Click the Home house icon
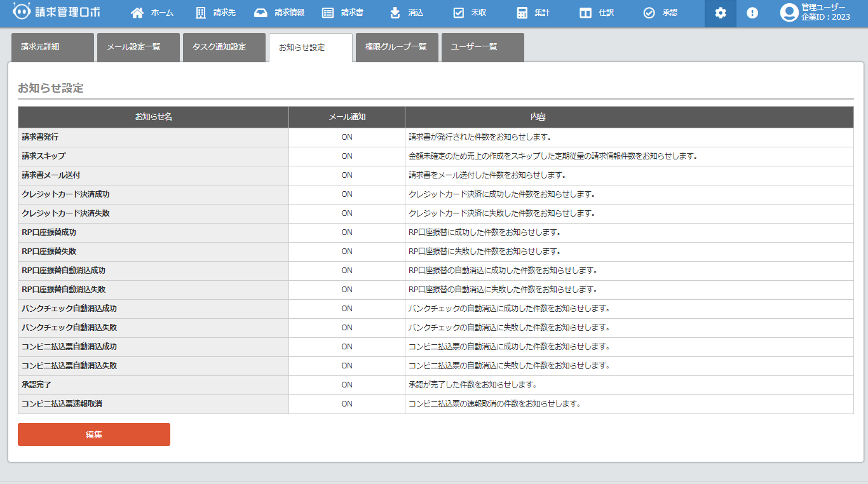 (x=137, y=13)
